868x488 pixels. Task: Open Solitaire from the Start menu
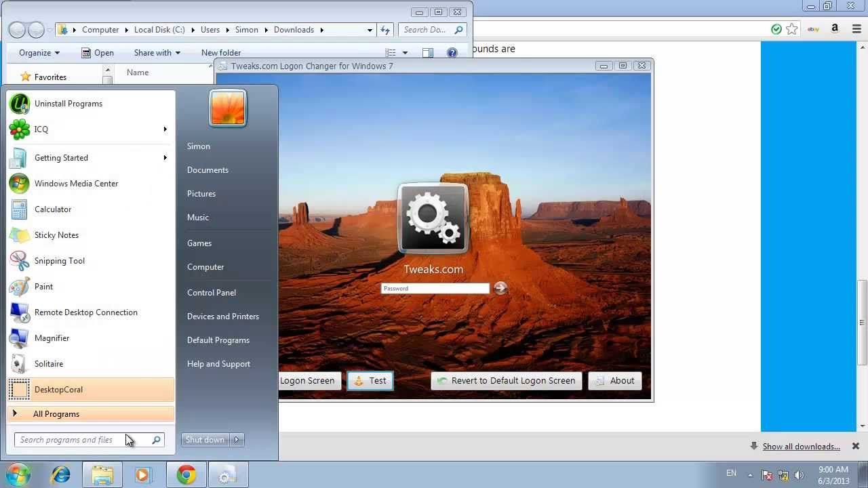[x=48, y=363]
